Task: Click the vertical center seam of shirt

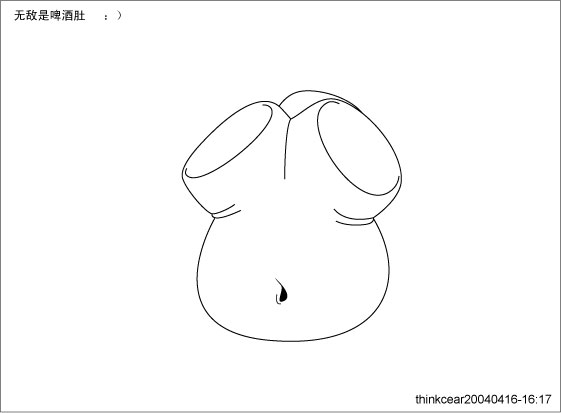Action: [287, 149]
